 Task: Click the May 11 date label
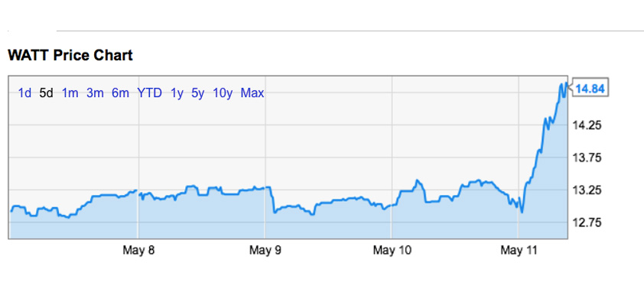coord(519,250)
